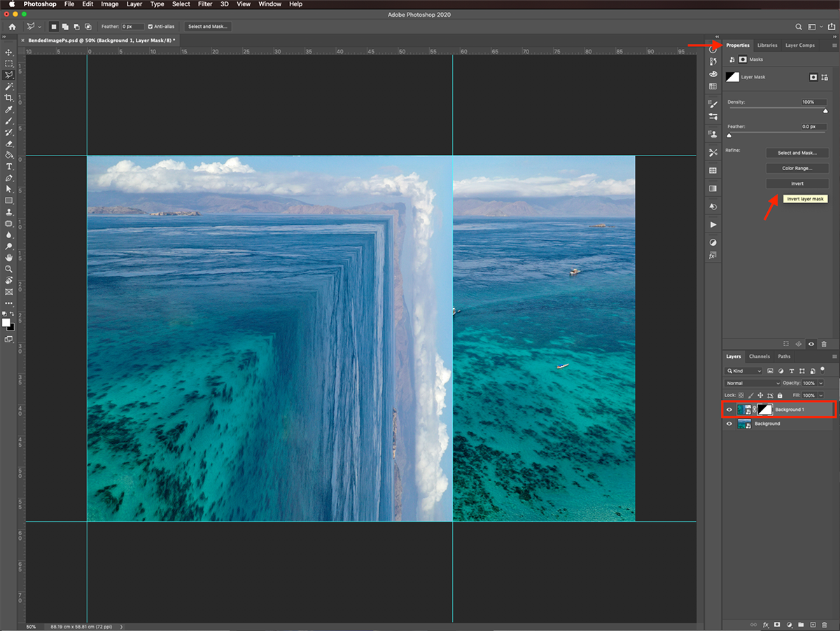Viewport: 840px width, 631px height.
Task: Select the Hand tool
Action: tap(9, 258)
